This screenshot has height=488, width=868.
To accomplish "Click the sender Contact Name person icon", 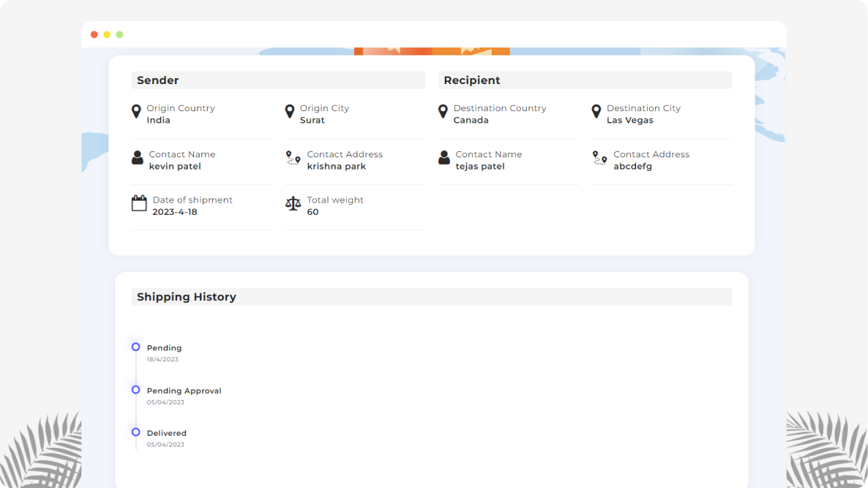I will (x=136, y=157).
